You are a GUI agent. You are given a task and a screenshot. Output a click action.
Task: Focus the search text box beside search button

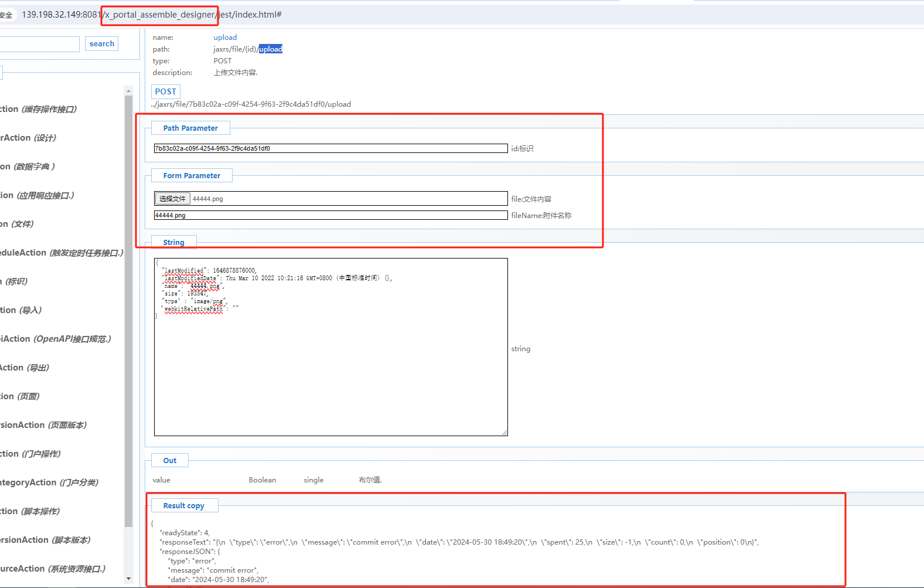point(39,44)
